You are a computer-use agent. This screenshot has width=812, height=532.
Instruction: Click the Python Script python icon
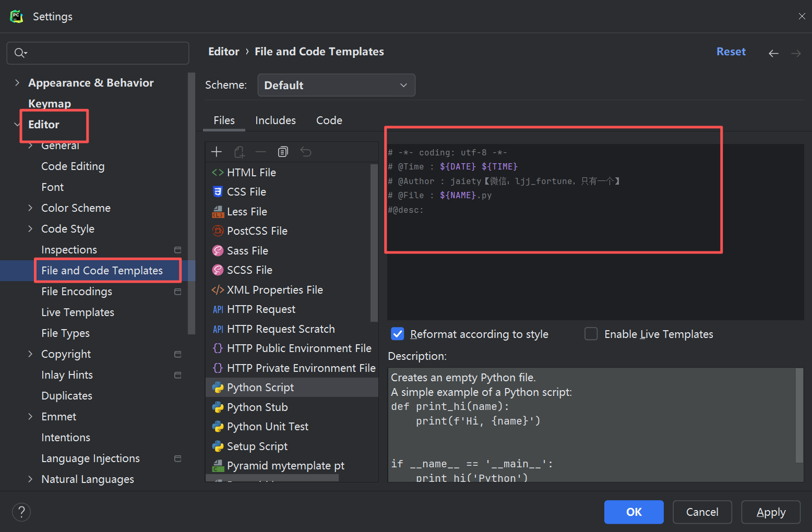point(218,388)
